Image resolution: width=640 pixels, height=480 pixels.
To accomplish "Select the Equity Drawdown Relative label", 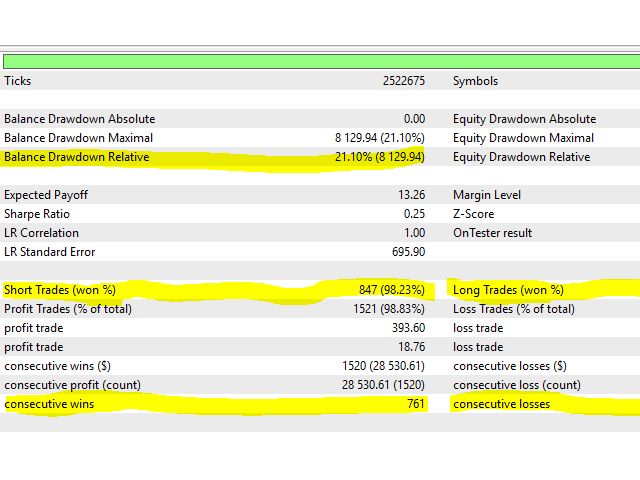I will coord(521,157).
